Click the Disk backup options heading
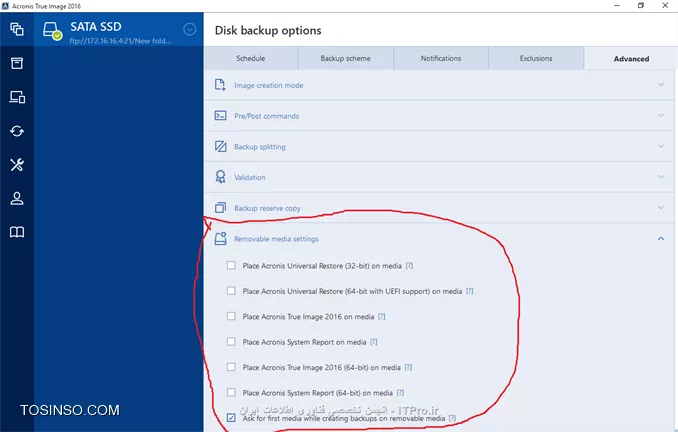 (268, 30)
